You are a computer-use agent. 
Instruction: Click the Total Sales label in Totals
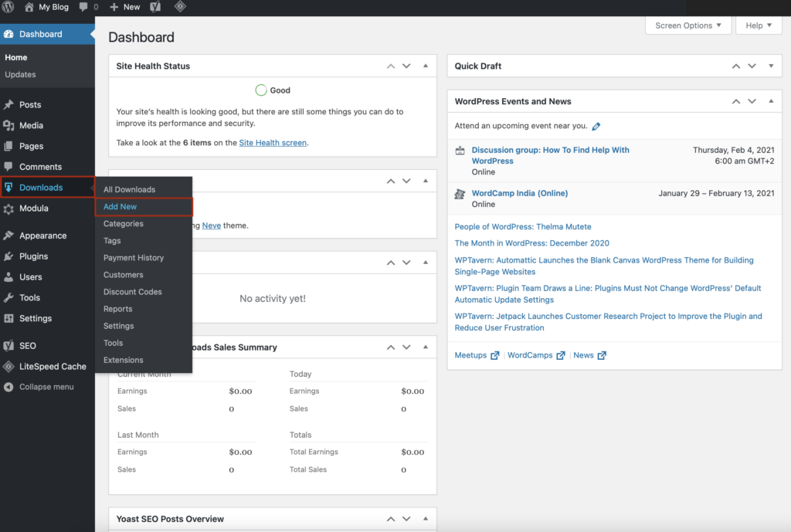click(308, 469)
